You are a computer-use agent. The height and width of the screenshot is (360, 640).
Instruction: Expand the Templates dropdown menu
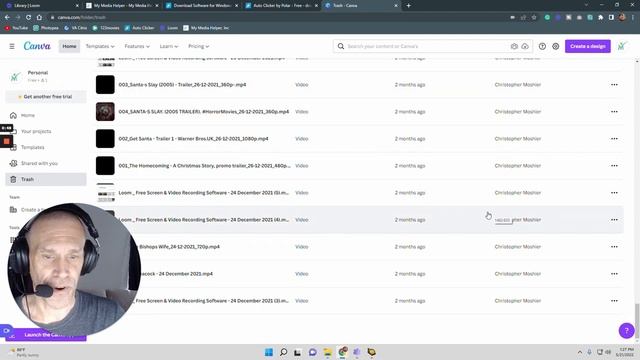100,46
